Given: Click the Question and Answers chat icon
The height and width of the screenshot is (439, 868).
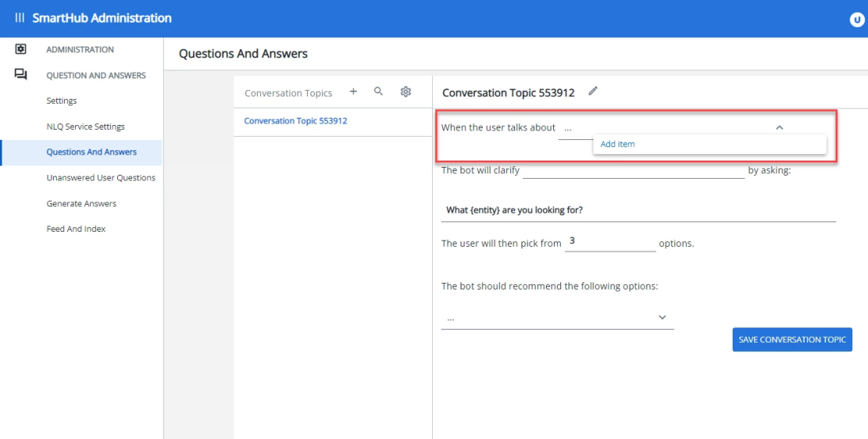Looking at the screenshot, I should pyautogui.click(x=21, y=75).
